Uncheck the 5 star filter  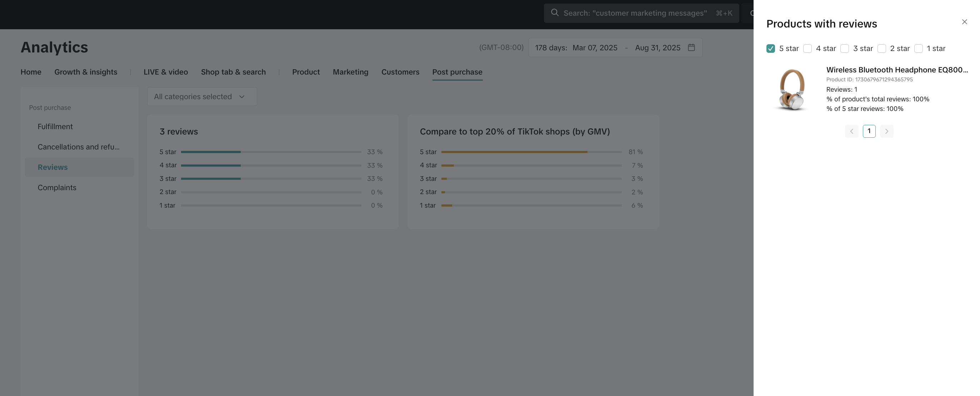770,49
